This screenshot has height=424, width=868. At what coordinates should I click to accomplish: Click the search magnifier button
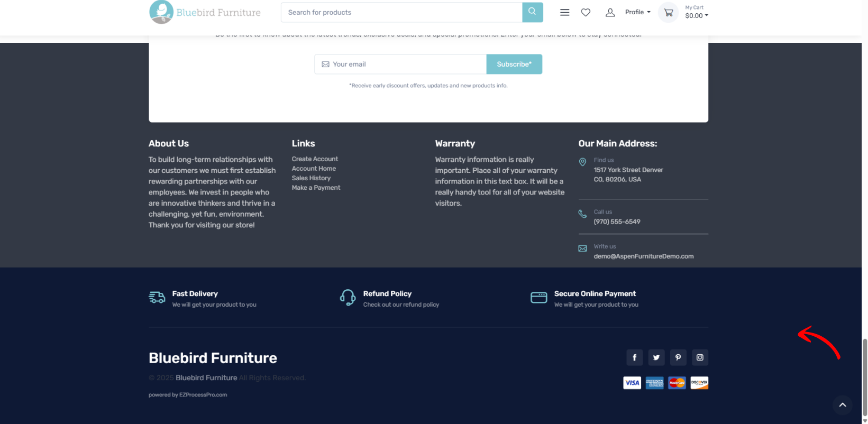(533, 12)
